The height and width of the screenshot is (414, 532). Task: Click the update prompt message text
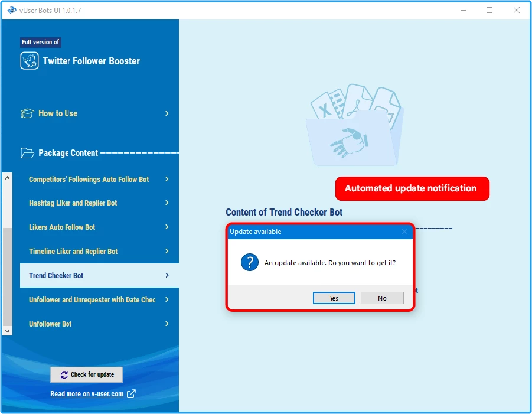click(x=330, y=263)
